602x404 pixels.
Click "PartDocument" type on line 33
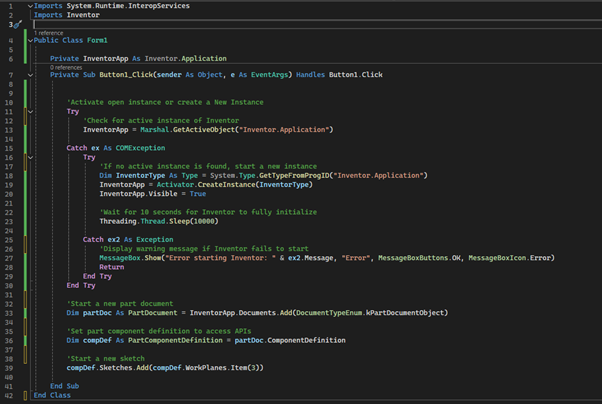pos(153,313)
